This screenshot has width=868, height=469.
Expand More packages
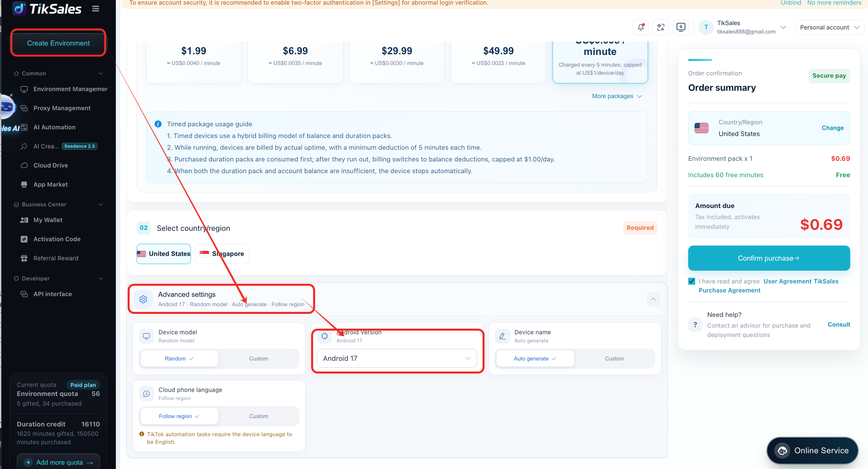coord(617,96)
